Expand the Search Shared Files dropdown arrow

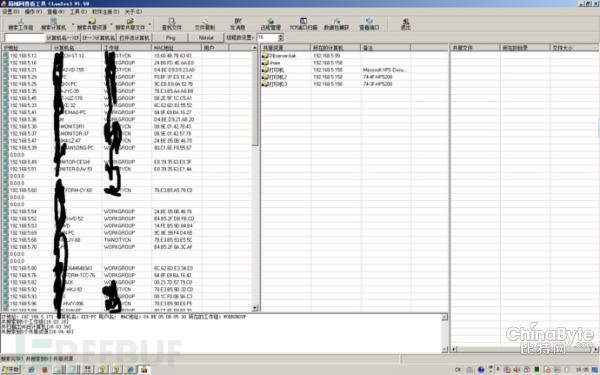click(150, 24)
